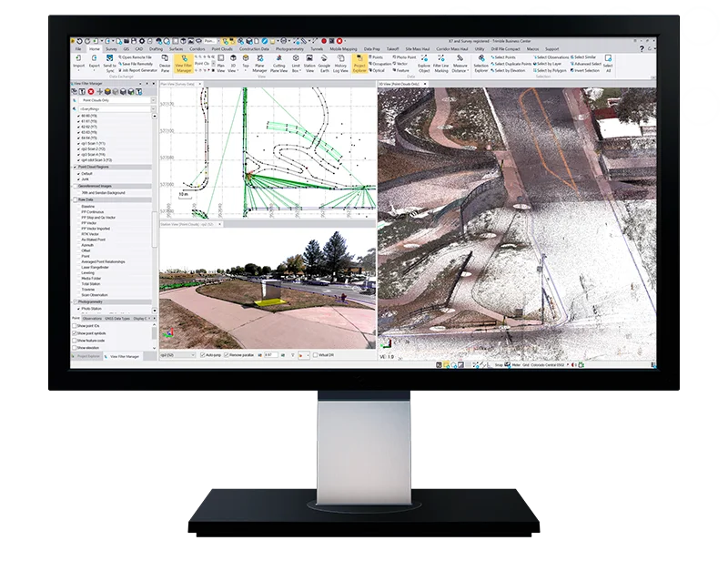The width and height of the screenshot is (728, 561).
Task: Enable the Show point IDs checkbox
Action: point(74,326)
